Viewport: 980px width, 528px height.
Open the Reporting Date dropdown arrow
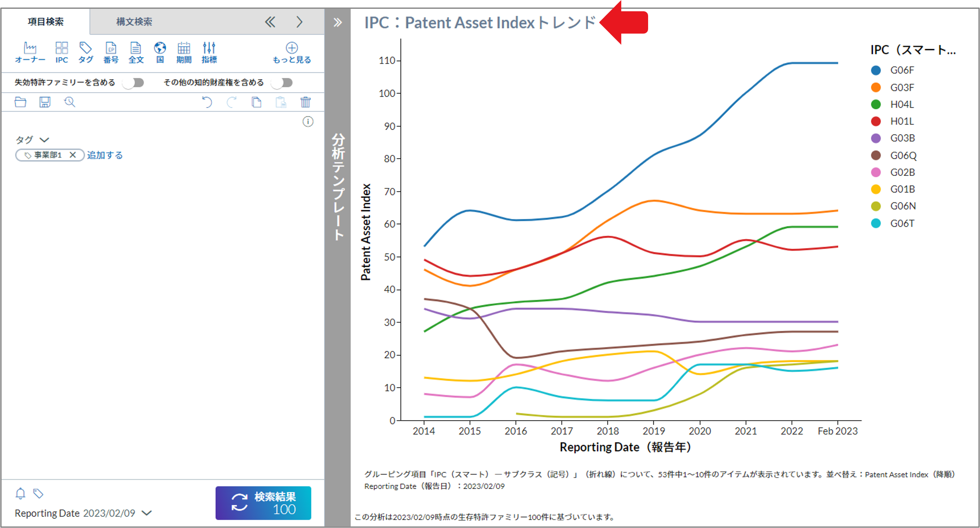(x=147, y=513)
